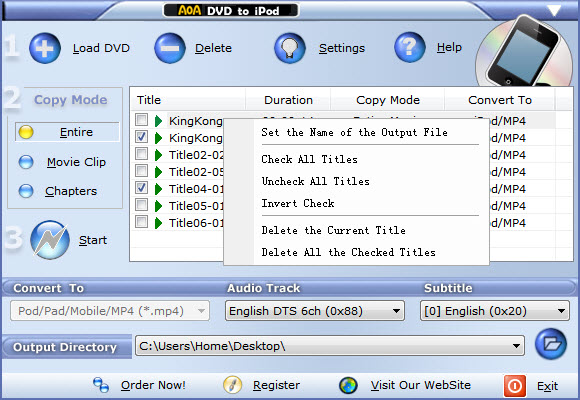Click the iPhone disc logo image

click(x=524, y=51)
